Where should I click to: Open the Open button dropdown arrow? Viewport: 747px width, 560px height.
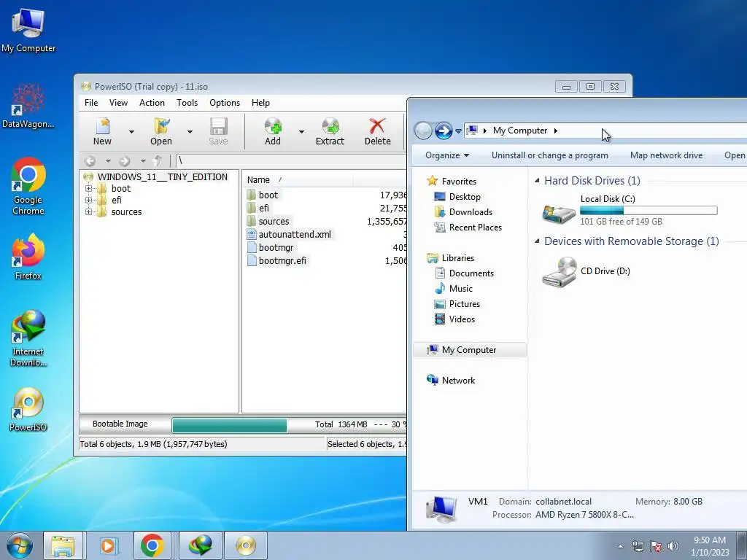190,132
